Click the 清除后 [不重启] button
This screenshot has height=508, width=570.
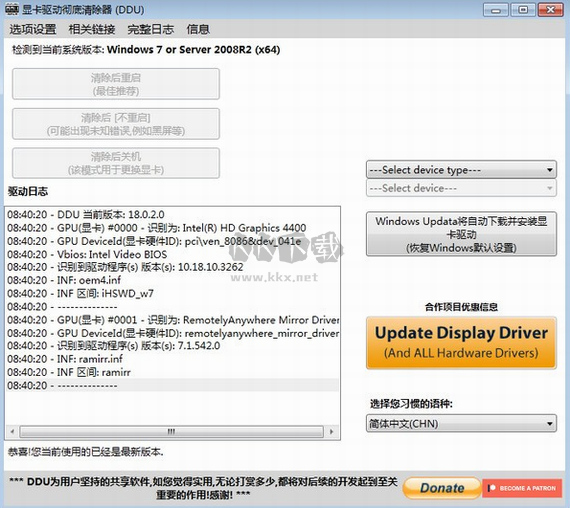tap(116, 124)
